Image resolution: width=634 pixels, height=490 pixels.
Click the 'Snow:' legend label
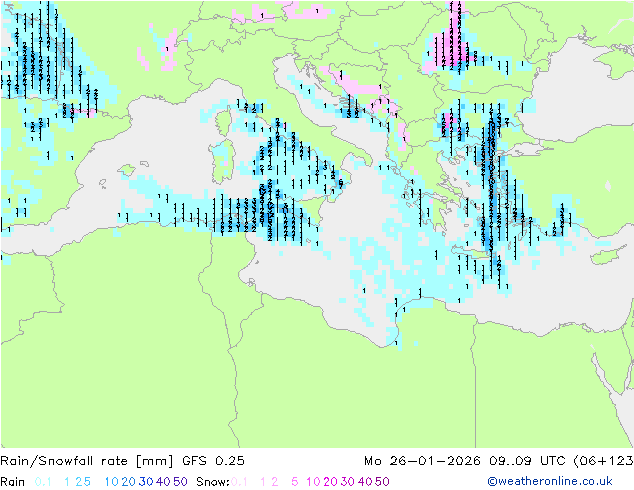click(x=213, y=482)
